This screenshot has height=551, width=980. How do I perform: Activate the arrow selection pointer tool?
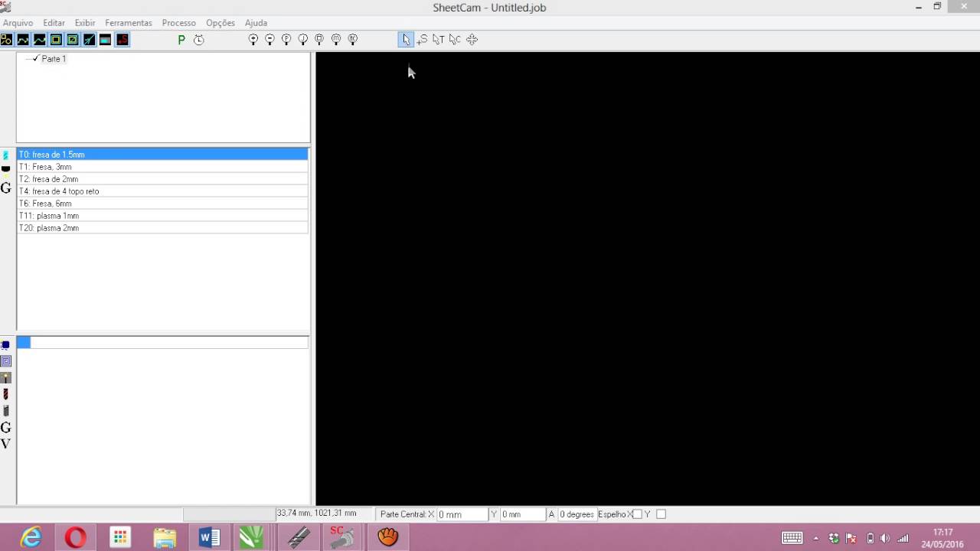[x=405, y=40]
